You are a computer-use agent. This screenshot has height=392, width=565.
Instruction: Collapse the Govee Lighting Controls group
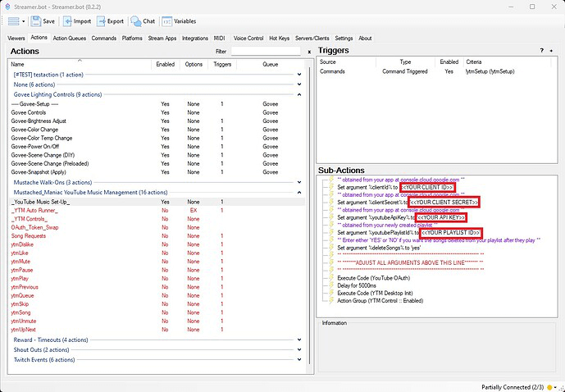pos(298,94)
